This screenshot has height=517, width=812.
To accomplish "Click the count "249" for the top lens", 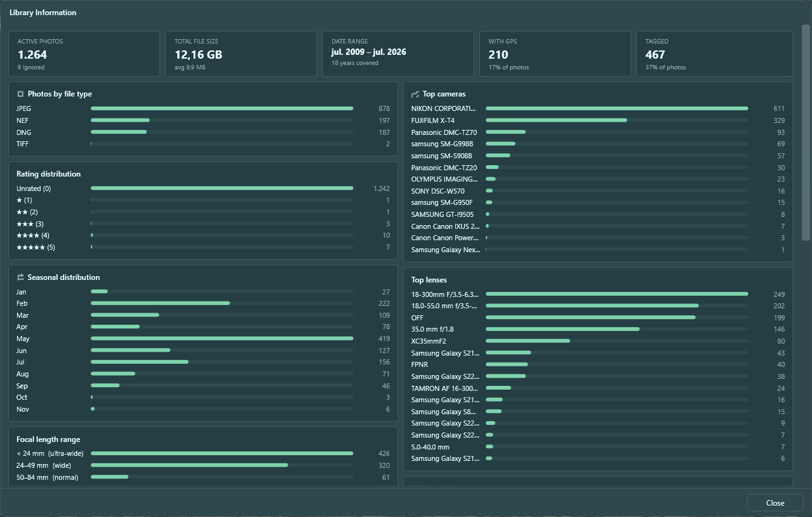I will (x=779, y=294).
